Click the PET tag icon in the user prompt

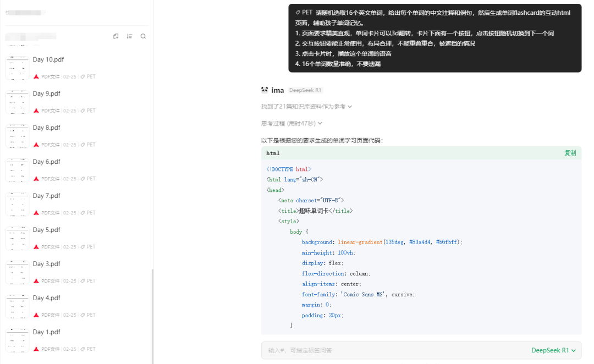click(x=298, y=13)
